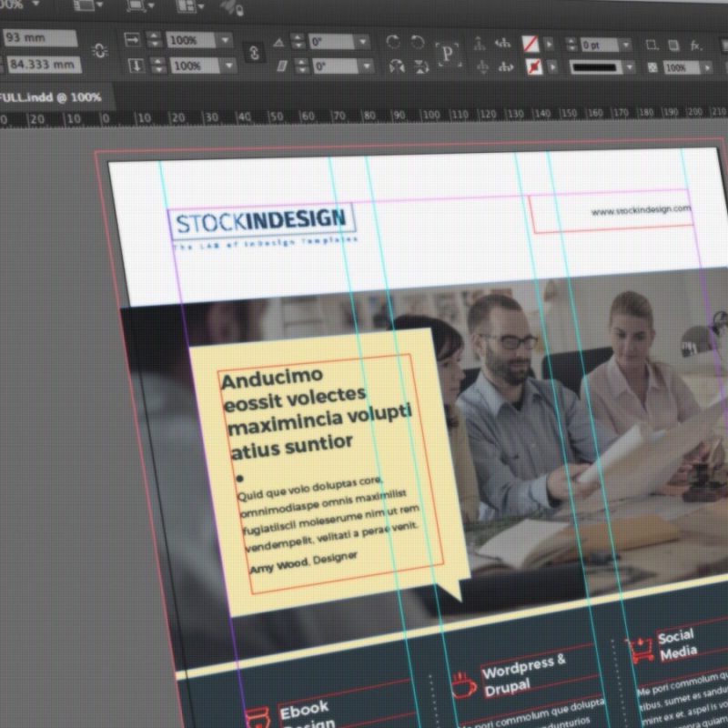Rotate the selection 90° clockwise
The width and height of the screenshot is (728, 728).
(392, 41)
